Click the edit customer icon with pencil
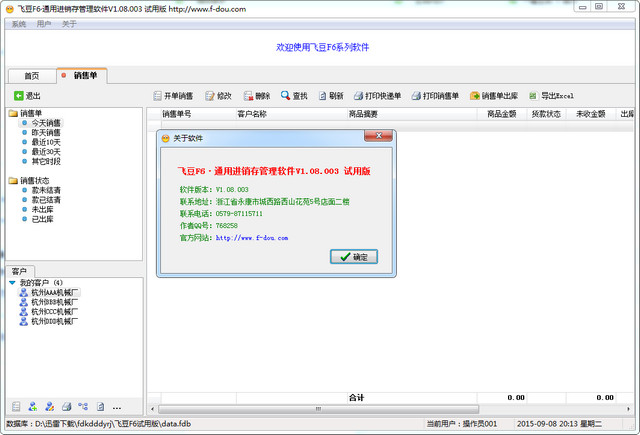The height and width of the screenshot is (435, 640). [x=49, y=406]
